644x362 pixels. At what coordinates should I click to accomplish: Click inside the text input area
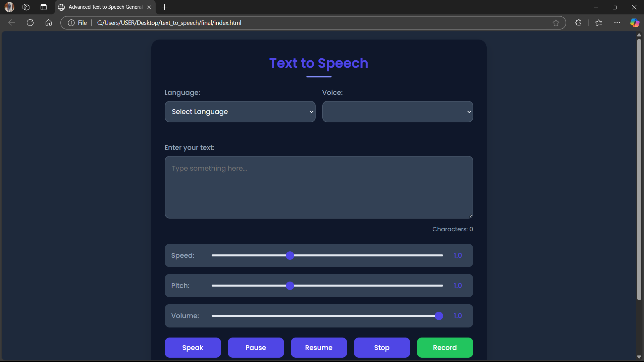point(319,187)
